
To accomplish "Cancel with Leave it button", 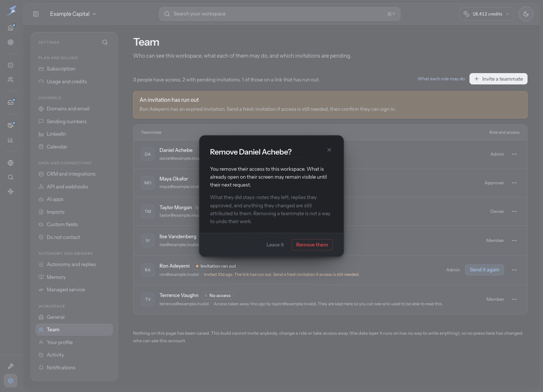I will coord(275,245).
